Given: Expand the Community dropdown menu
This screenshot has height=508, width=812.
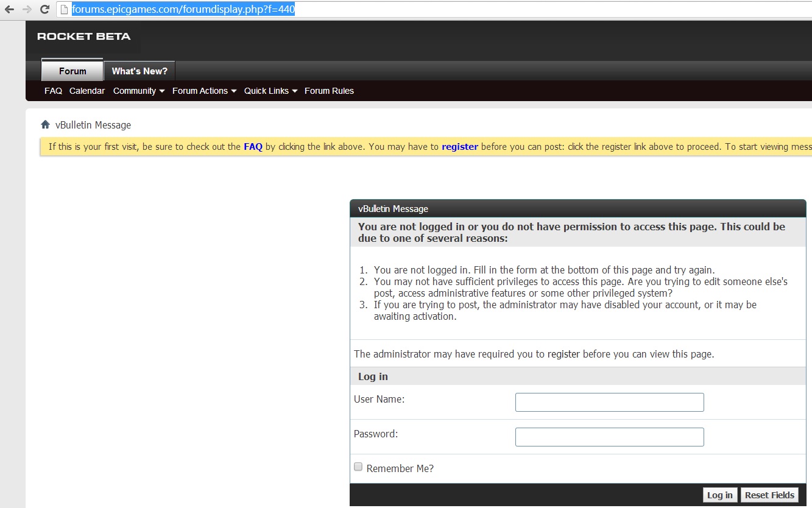Looking at the screenshot, I should pos(139,91).
